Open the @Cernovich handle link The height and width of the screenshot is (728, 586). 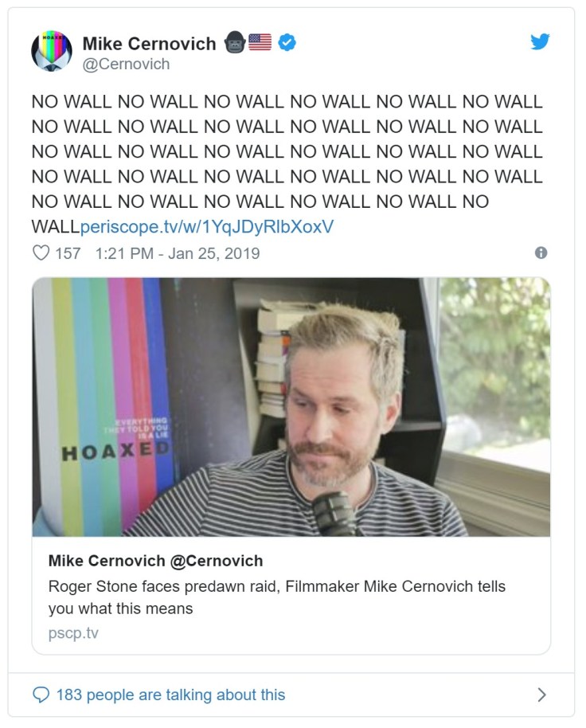coord(127,64)
